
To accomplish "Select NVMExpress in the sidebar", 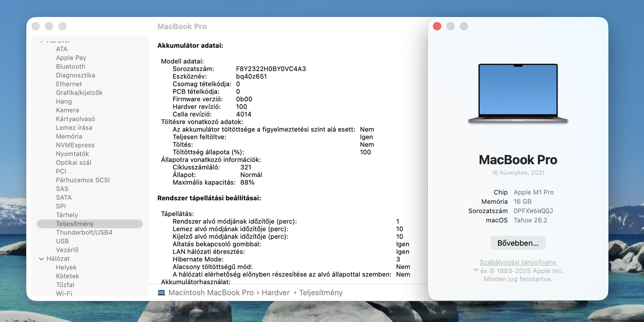I will (x=75, y=145).
